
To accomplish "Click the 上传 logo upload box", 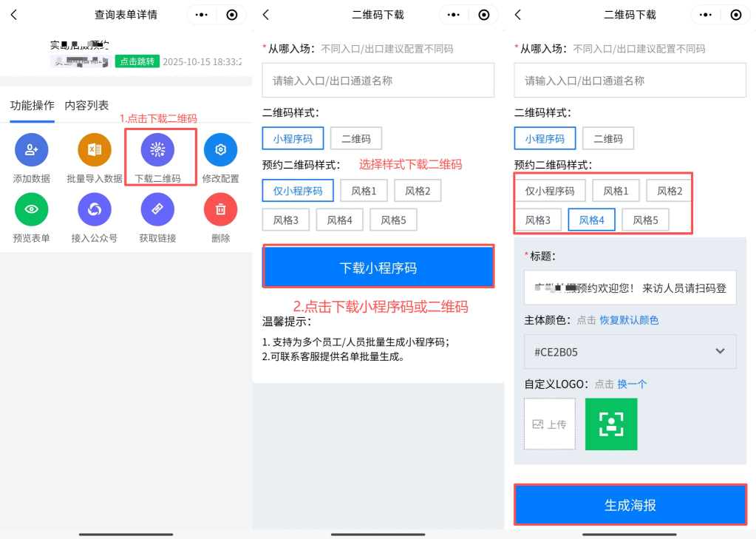I will 549,424.
